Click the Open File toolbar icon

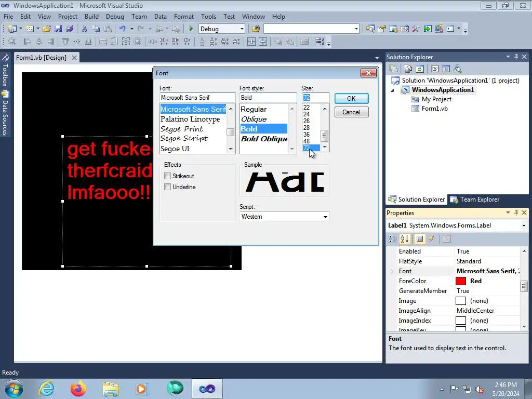pos(47,29)
